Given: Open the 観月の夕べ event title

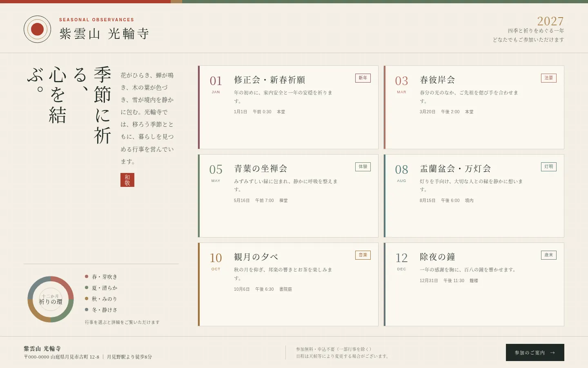Looking at the screenshot, I should tap(256, 257).
